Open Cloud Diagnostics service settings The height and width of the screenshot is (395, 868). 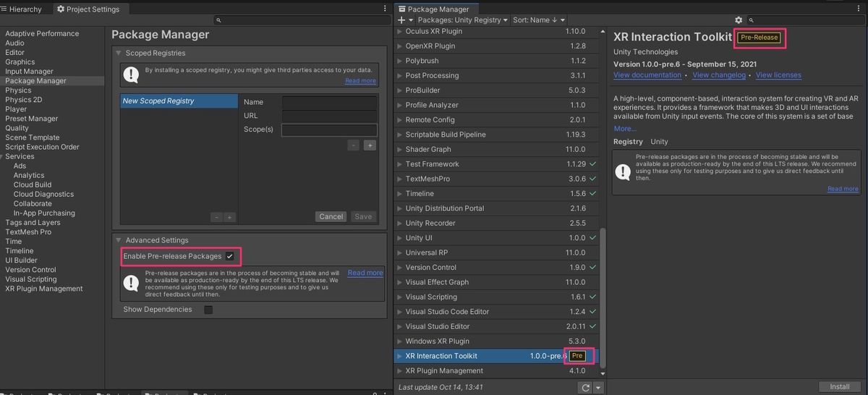click(43, 194)
